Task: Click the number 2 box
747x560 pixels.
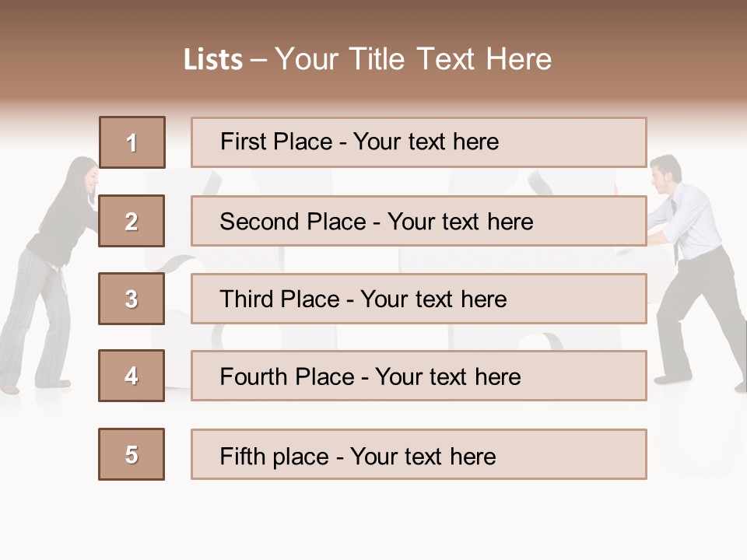Action: (x=132, y=221)
